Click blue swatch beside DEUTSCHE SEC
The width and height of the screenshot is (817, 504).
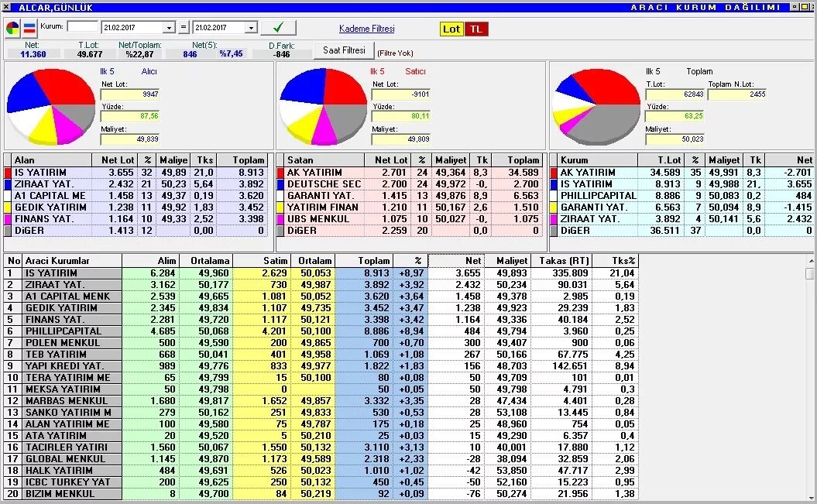(x=281, y=184)
